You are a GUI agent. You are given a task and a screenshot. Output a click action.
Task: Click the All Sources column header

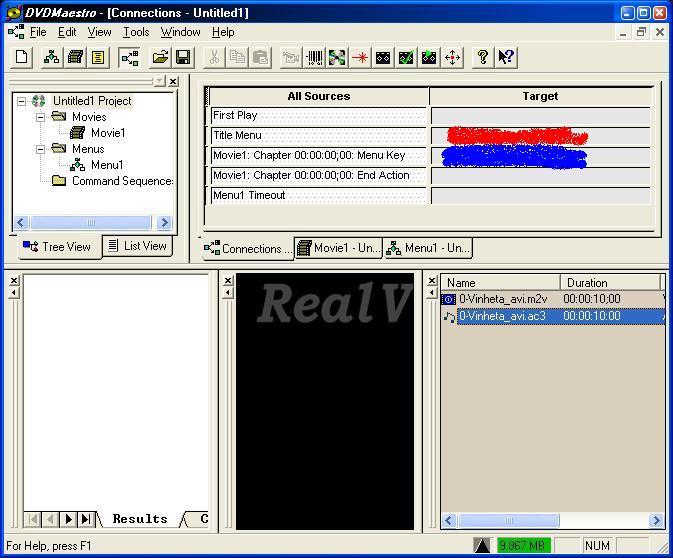pyautogui.click(x=318, y=96)
